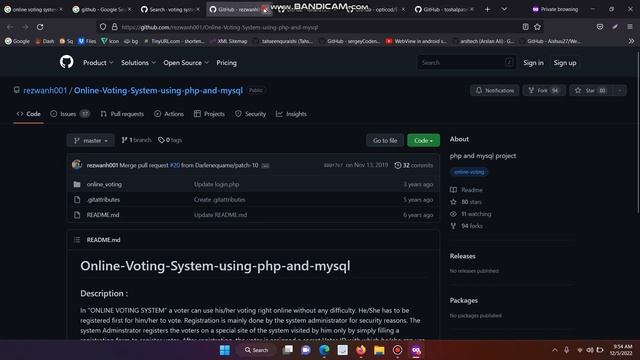Click the browser address bar URL
This screenshot has width=640, height=360.
pos(220,27)
